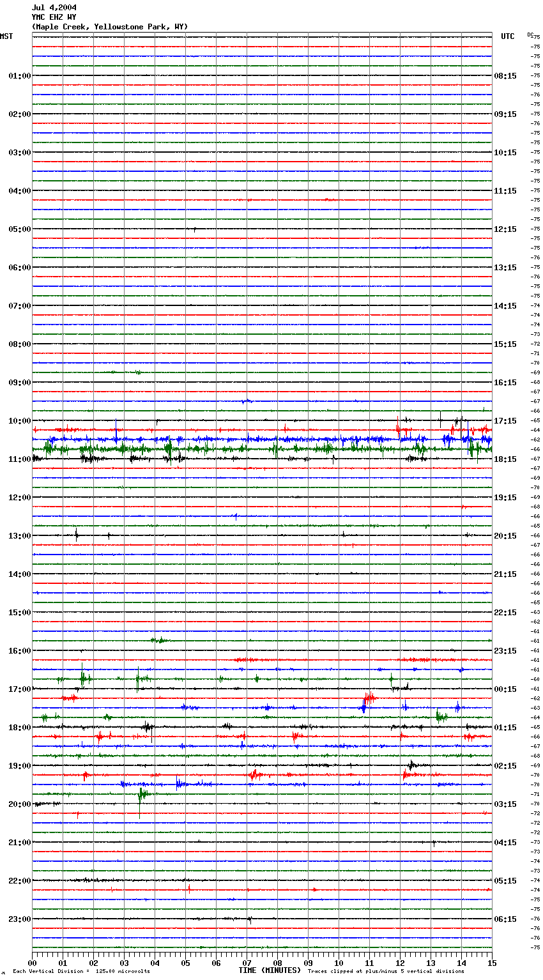
Task: Click the 01:00 MST time label
Action: coord(20,76)
